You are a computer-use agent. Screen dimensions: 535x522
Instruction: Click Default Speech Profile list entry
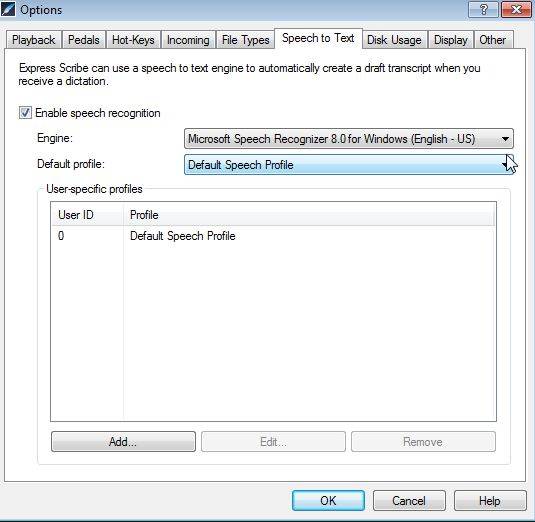pyautogui.click(x=183, y=236)
